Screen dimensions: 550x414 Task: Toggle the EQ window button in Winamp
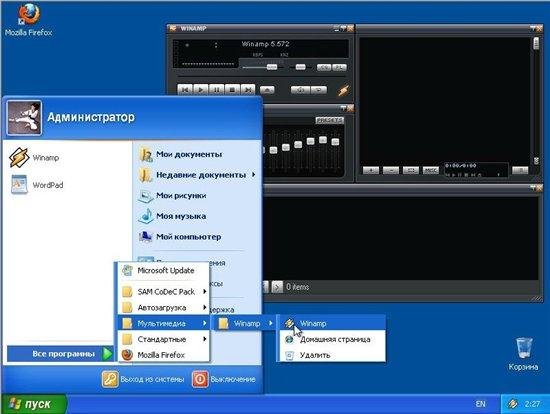click(324, 67)
